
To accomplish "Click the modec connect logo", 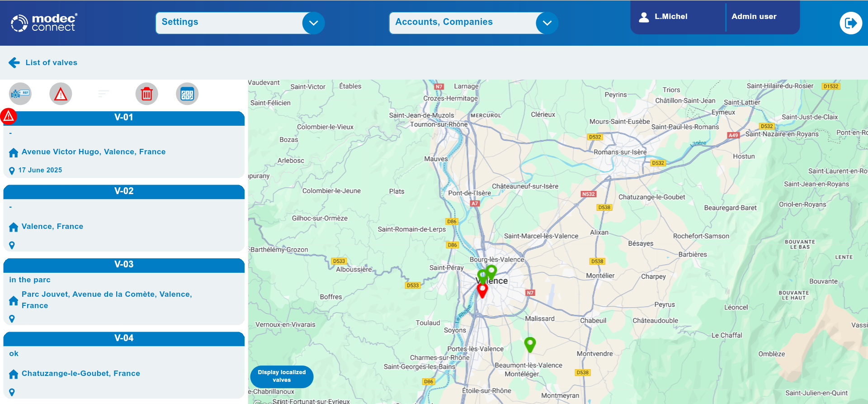I will pyautogui.click(x=44, y=23).
